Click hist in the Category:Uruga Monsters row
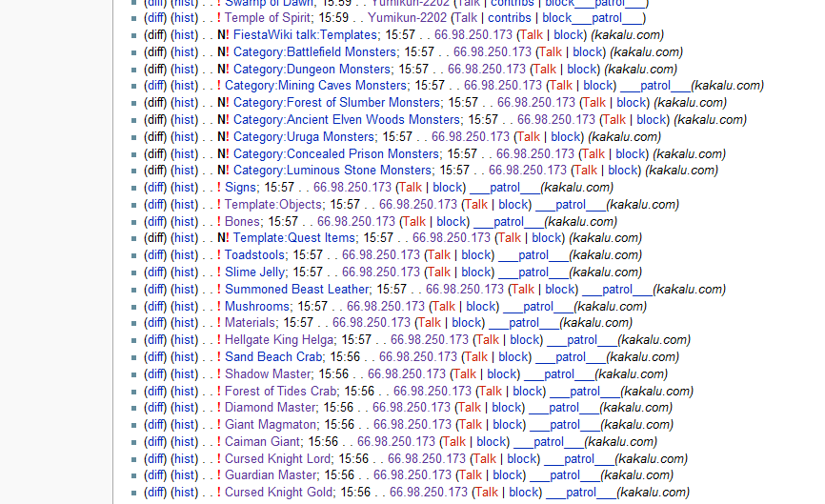 pyautogui.click(x=184, y=137)
